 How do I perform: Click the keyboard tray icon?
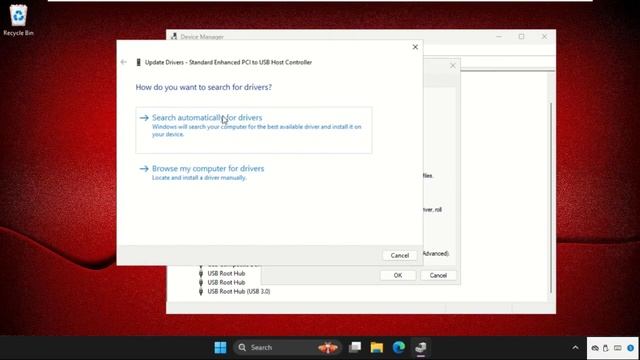pos(618,348)
